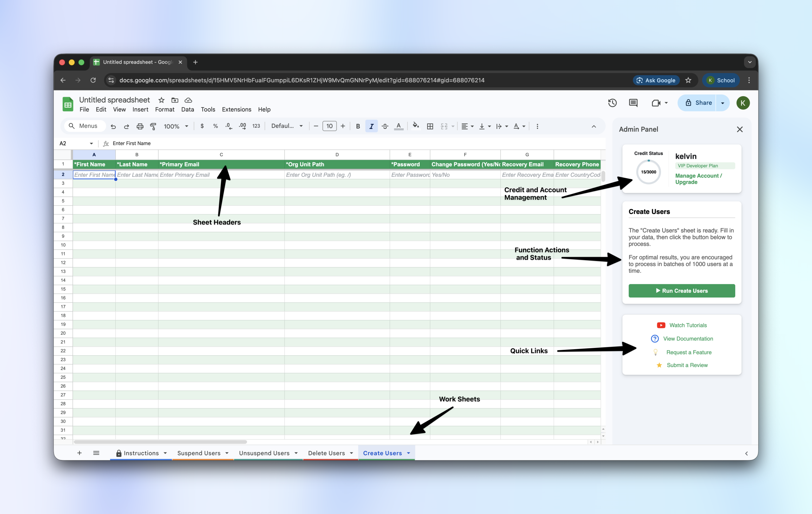Click the strikethrough formatting icon
Image resolution: width=812 pixels, height=514 pixels.
tap(385, 126)
